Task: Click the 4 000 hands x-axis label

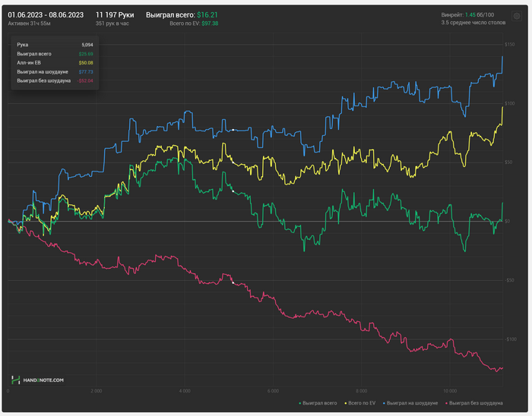Action: [185, 391]
